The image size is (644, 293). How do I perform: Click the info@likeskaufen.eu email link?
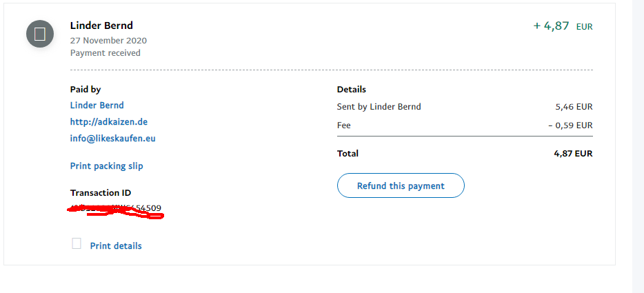click(113, 139)
